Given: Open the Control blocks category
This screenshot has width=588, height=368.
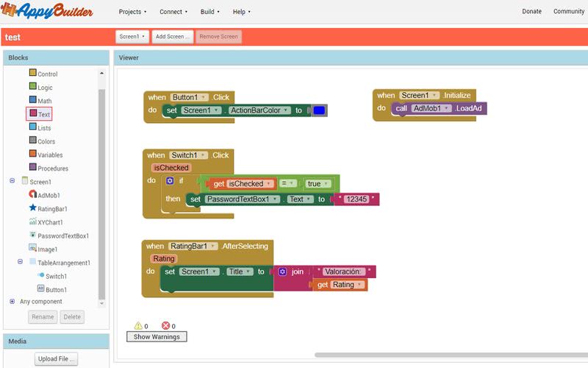Looking at the screenshot, I should coord(43,74).
